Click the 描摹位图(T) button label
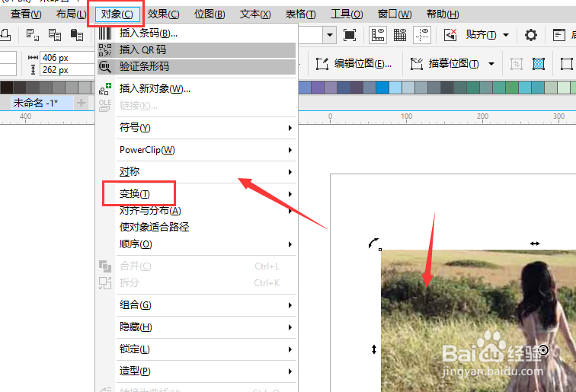Viewport: 576px width, 392px height. coord(453,64)
